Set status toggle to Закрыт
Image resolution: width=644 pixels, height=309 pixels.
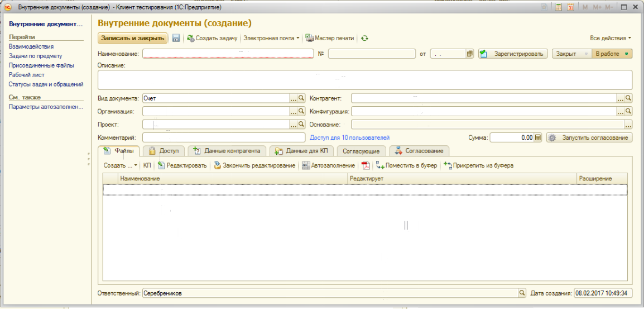point(570,54)
